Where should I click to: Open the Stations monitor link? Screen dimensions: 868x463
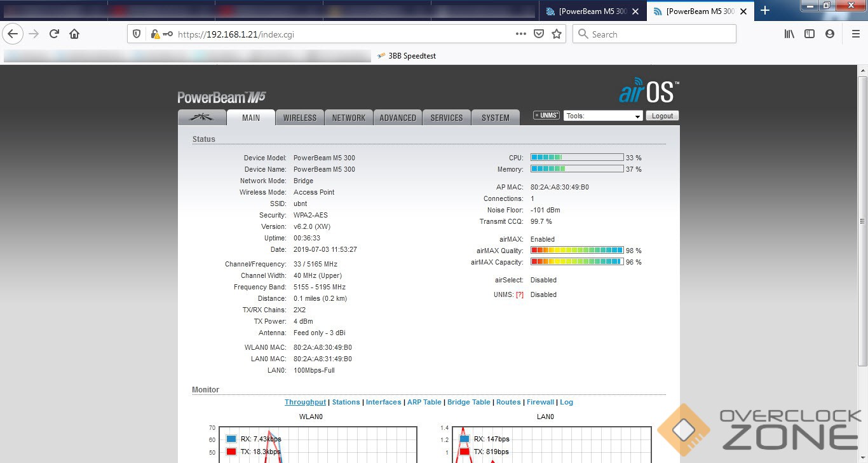coord(346,402)
